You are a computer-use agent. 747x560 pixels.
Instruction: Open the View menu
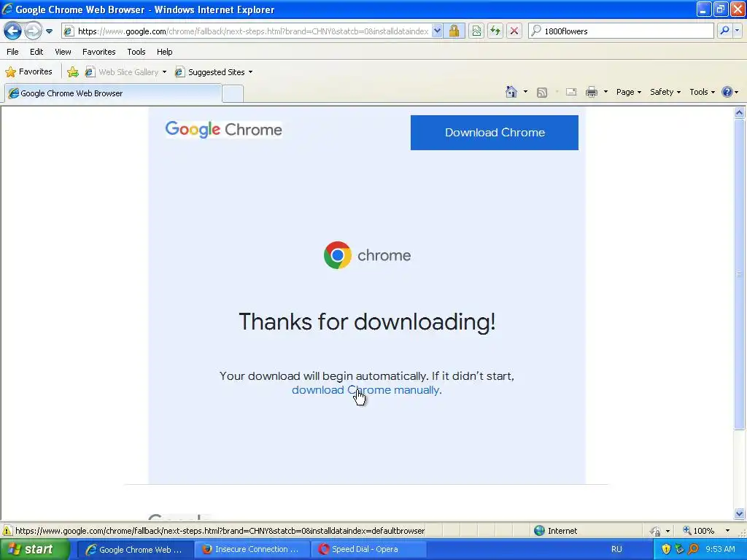(x=63, y=52)
